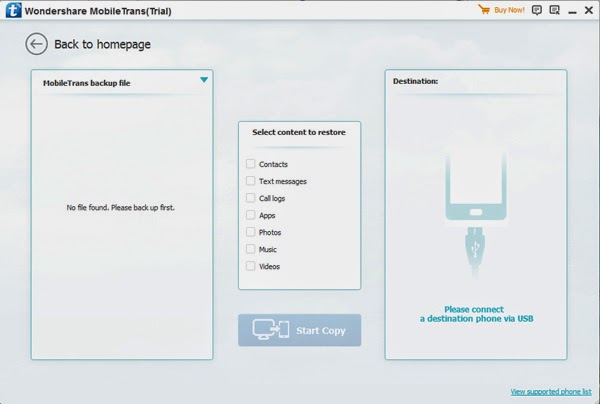Select the Photos checkbox
The image size is (600, 404).
[250, 232]
